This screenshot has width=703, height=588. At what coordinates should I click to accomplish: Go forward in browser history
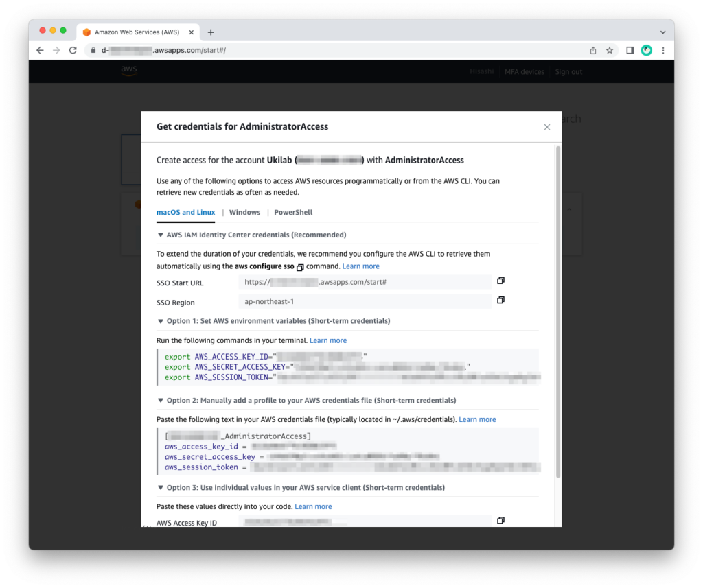(x=56, y=50)
